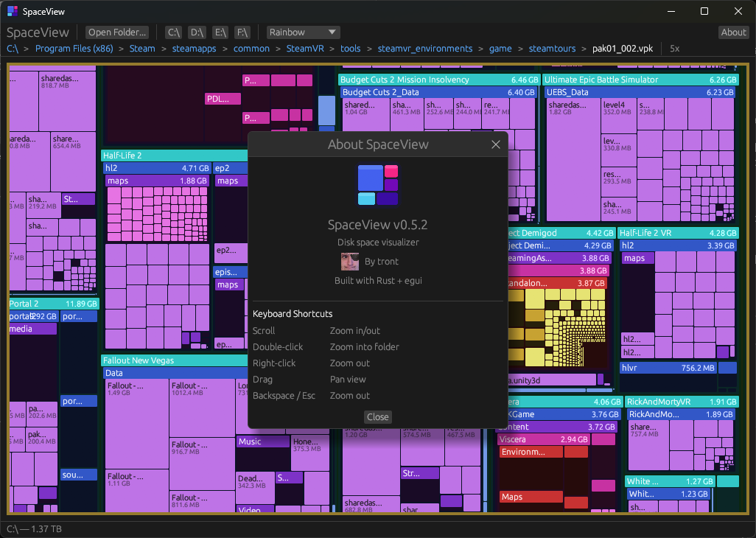Click the 5x zoom indicator in the breadcrumb bar

[673, 49]
